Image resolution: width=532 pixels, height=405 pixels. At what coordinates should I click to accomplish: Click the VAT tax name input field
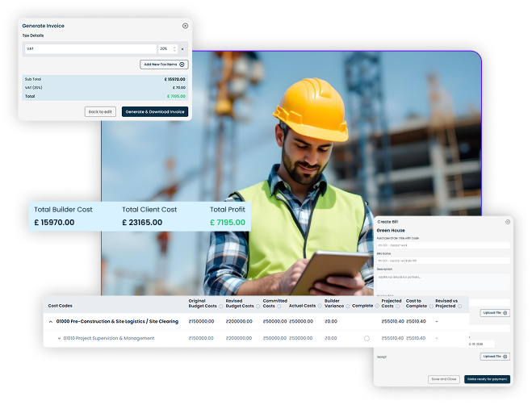click(90, 49)
